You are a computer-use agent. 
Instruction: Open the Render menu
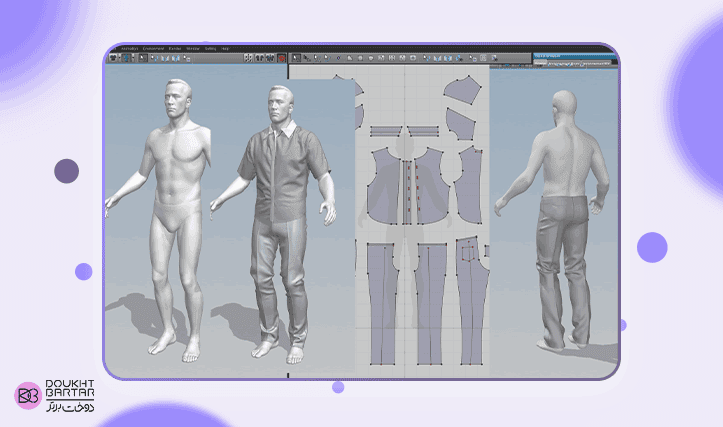[x=175, y=48]
